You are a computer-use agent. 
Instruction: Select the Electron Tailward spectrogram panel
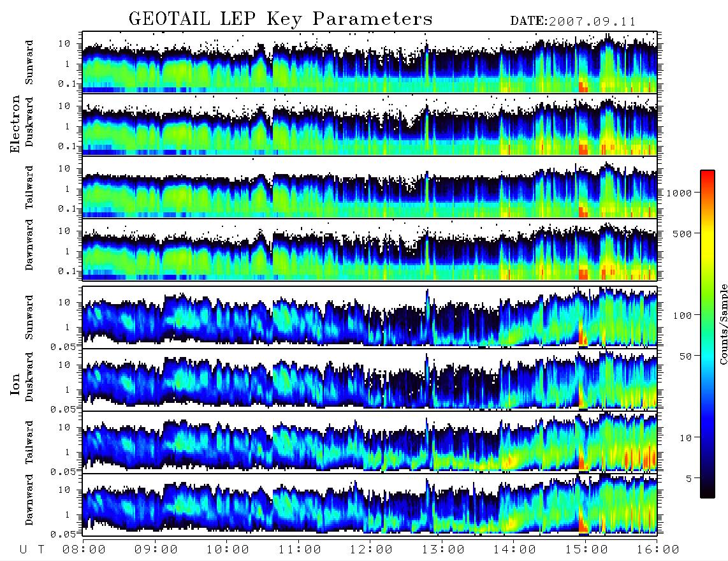pyautogui.click(x=370, y=187)
